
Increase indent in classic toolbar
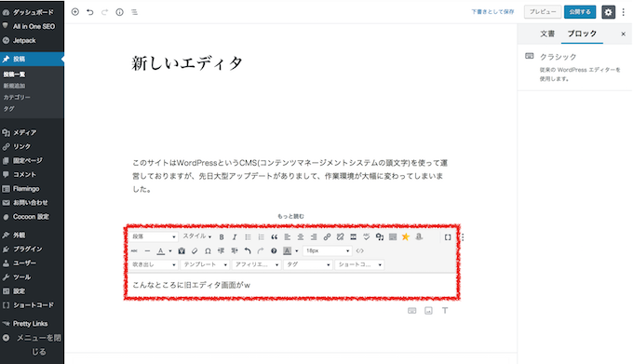(x=235, y=251)
